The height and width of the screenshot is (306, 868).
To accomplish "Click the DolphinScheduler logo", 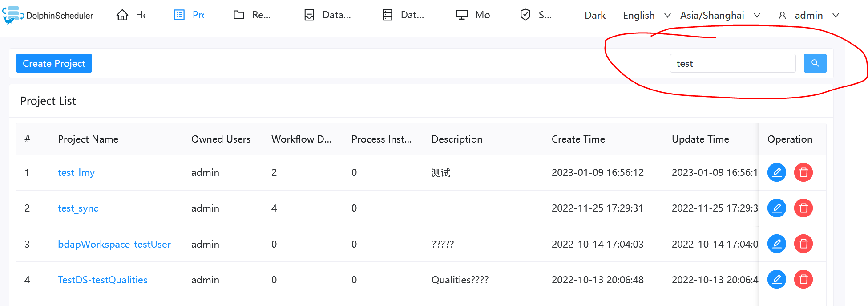I will tap(48, 15).
